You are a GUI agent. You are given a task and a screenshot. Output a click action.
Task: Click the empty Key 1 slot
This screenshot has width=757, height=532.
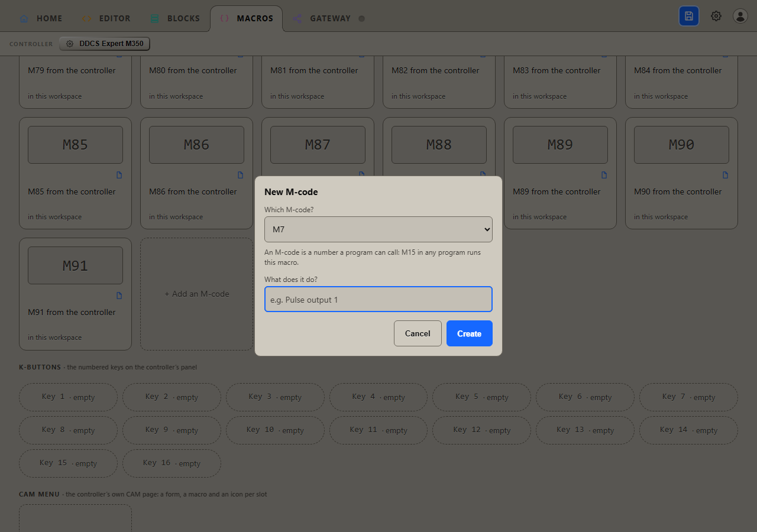(x=68, y=397)
